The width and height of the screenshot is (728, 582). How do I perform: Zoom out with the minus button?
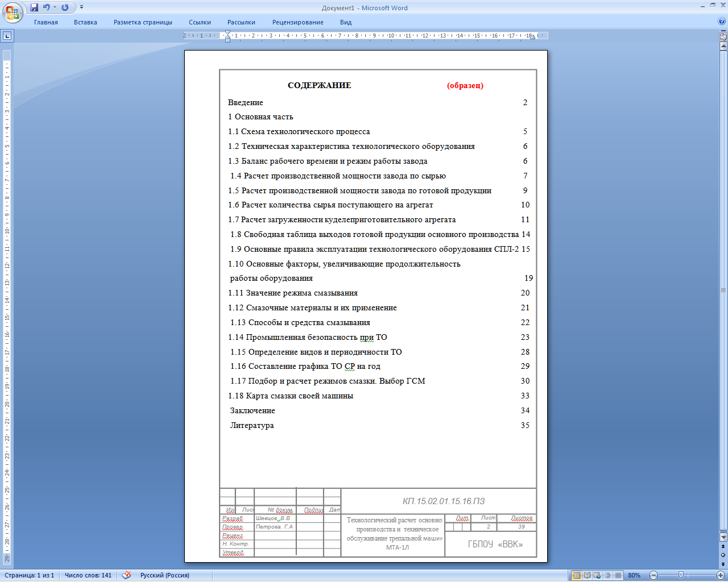point(653,575)
